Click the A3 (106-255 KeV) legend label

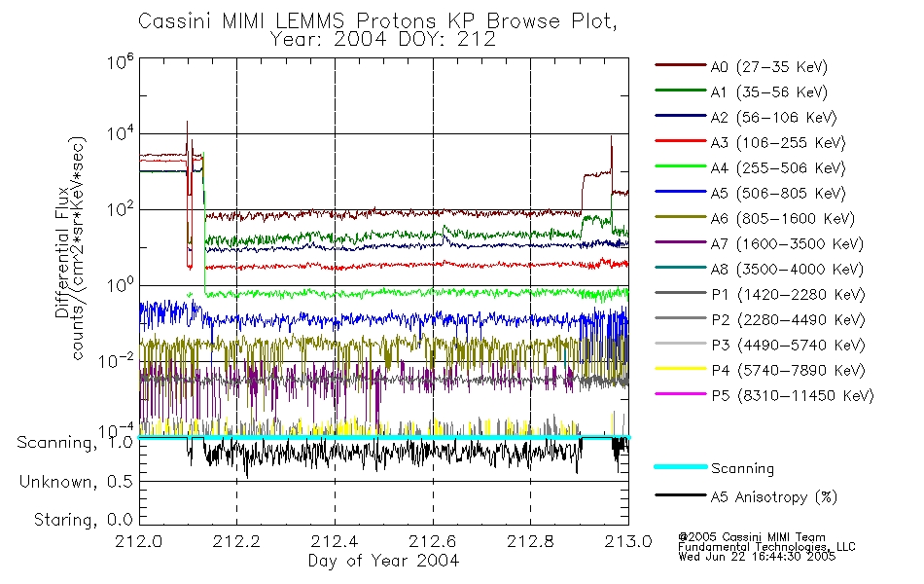[x=778, y=143]
